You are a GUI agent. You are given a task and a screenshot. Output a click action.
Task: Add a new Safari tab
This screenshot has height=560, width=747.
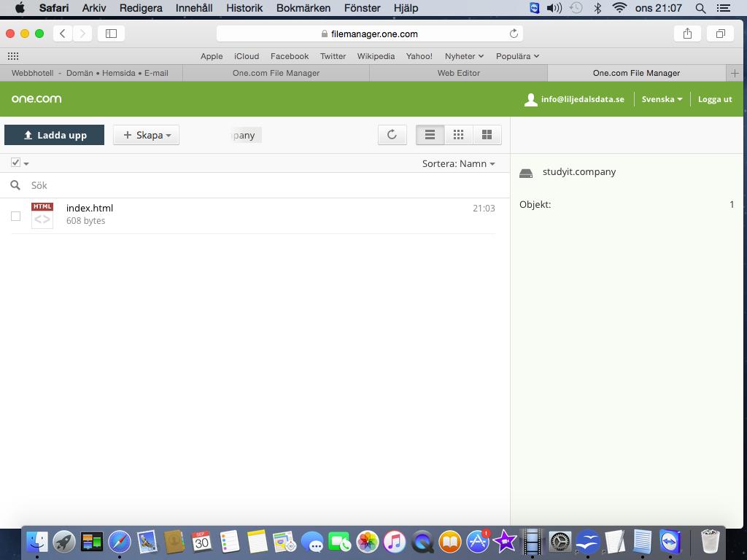pyautogui.click(x=735, y=73)
